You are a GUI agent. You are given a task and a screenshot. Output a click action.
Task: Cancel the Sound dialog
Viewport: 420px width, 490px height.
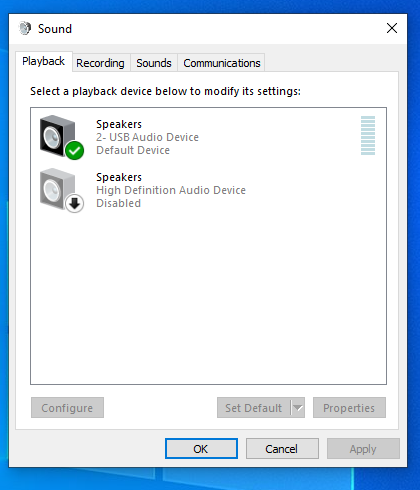pyautogui.click(x=282, y=449)
